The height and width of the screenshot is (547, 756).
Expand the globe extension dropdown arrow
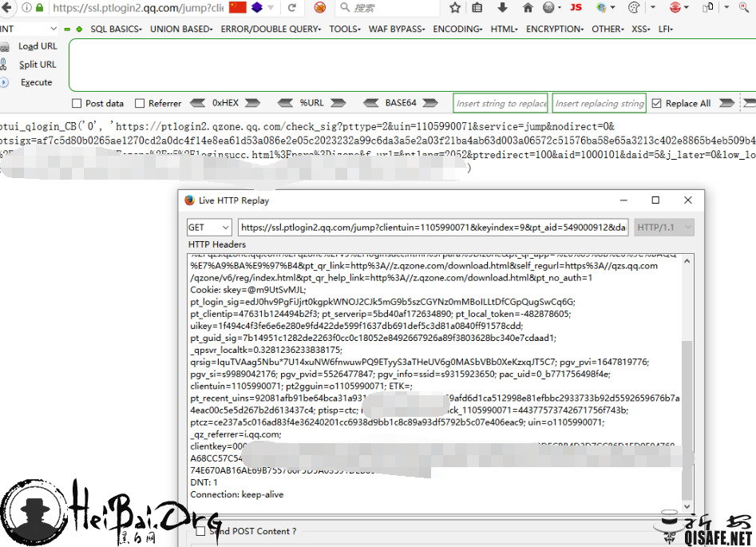tap(560, 8)
